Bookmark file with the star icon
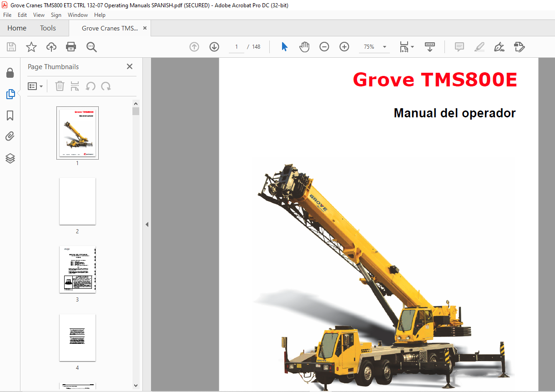The width and height of the screenshot is (555, 392). (31, 47)
